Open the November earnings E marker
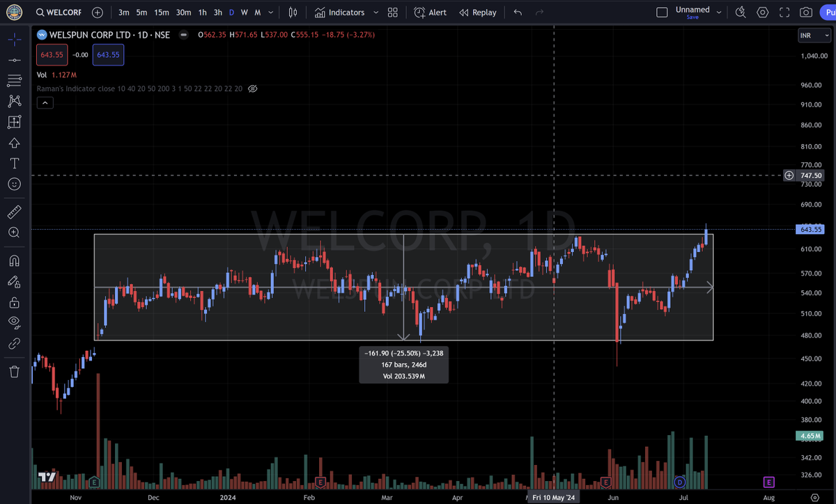The height and width of the screenshot is (504, 836). point(94,482)
